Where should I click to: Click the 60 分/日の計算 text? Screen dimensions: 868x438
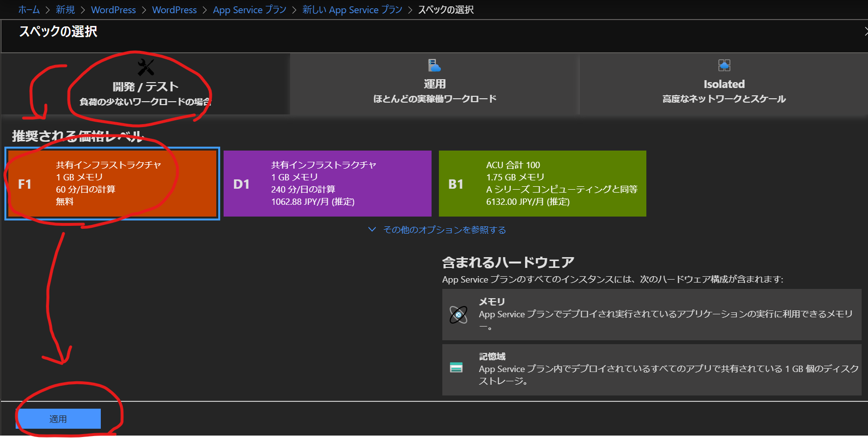[86, 189]
